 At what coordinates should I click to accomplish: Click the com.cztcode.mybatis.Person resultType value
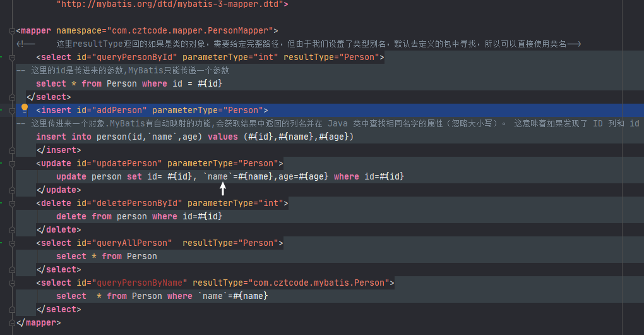321,283
